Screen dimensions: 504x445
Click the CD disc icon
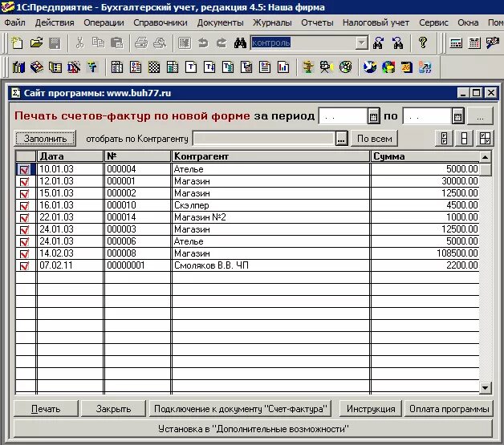click(345, 67)
